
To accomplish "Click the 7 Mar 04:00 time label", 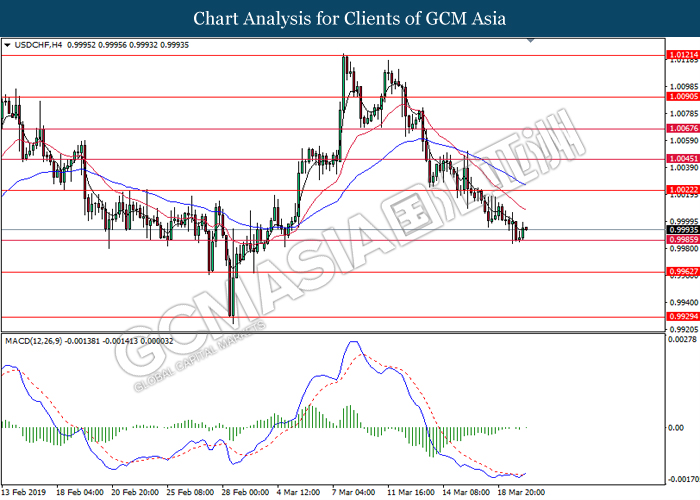I will click(354, 492).
